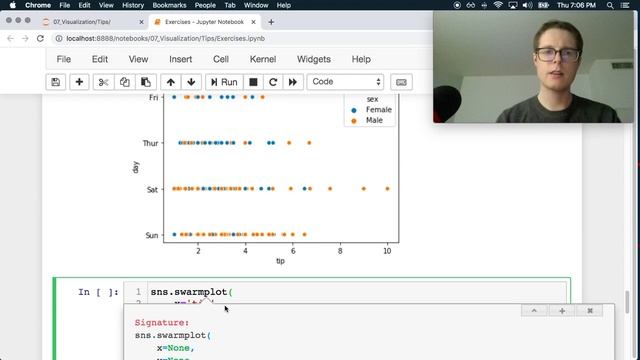640x360 pixels.
Task: Open the People menu in menu bar
Action: click(205, 5)
